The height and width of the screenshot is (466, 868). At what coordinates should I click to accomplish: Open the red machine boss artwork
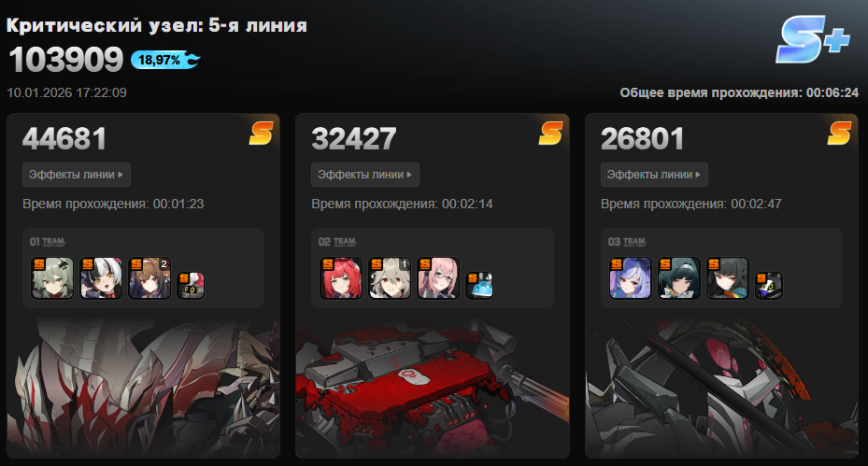point(433,388)
